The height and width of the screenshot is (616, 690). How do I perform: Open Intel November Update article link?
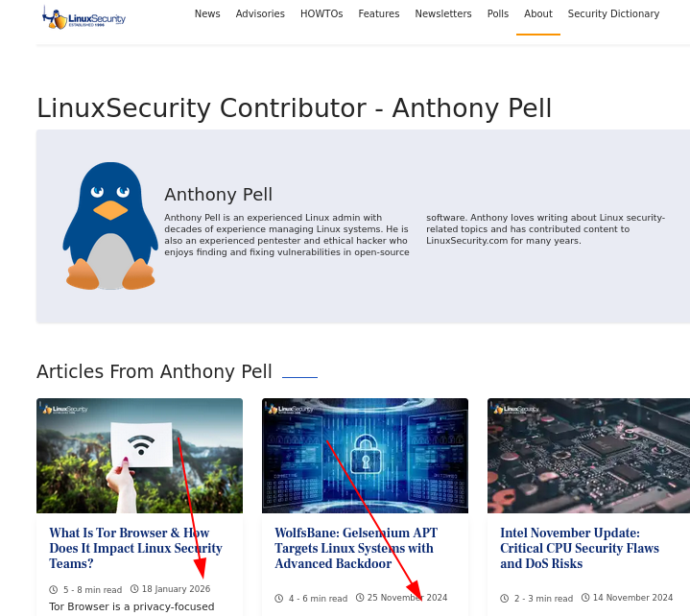coord(580,548)
